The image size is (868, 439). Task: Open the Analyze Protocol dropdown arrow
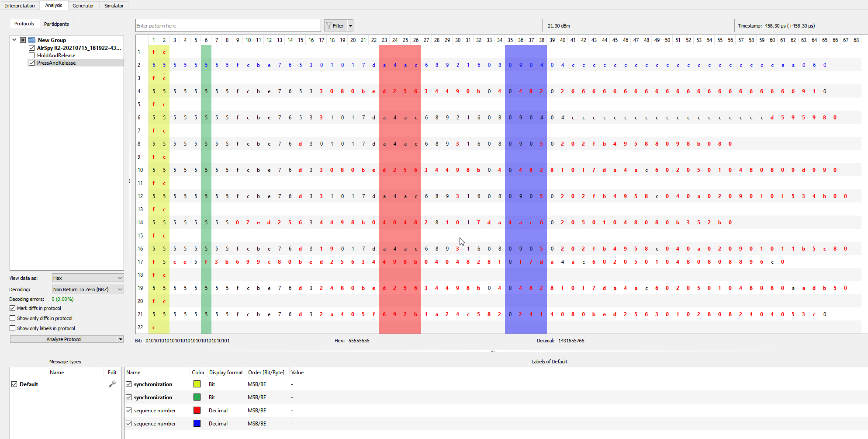click(121, 339)
